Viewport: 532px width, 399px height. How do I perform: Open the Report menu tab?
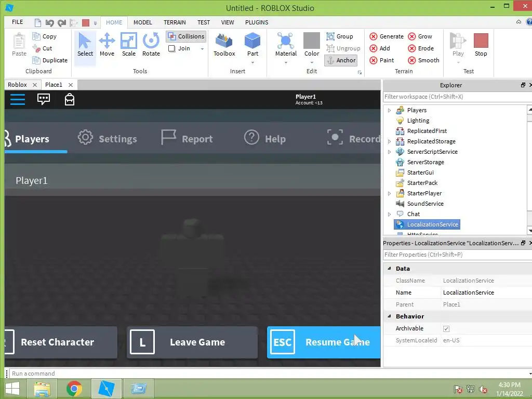click(187, 139)
